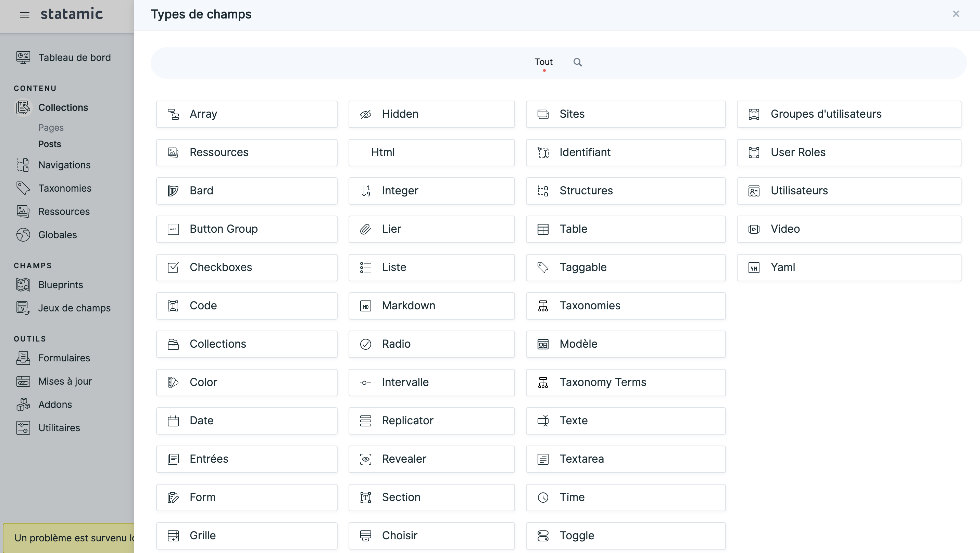Add a Button Group field
980x553 pixels.
(247, 229)
